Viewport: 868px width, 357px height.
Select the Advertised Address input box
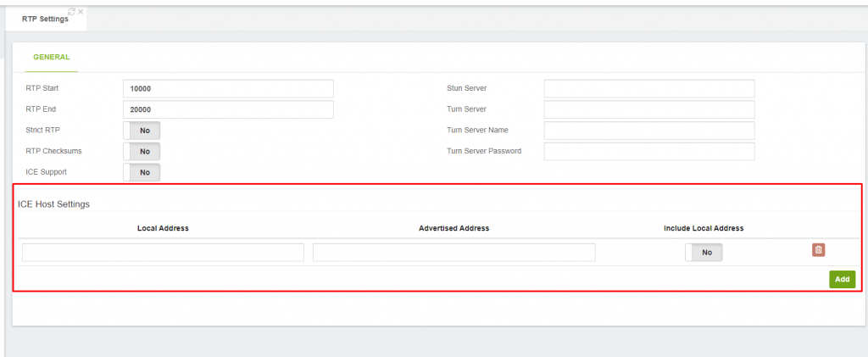pyautogui.click(x=454, y=253)
